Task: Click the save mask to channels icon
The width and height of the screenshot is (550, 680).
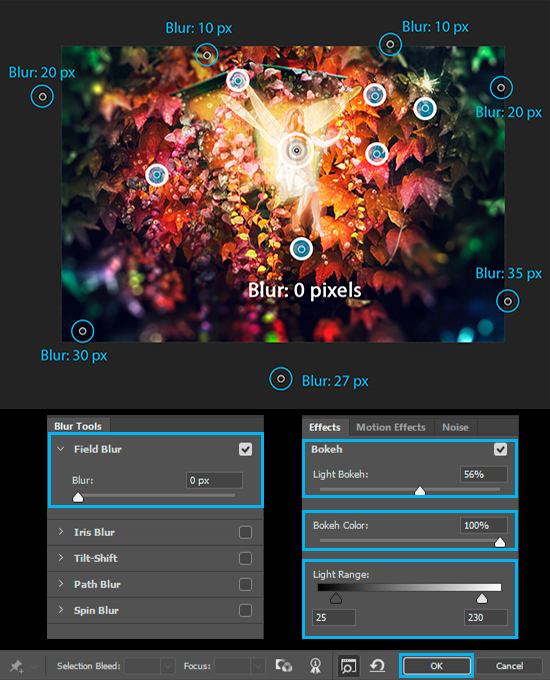Action: (x=284, y=665)
